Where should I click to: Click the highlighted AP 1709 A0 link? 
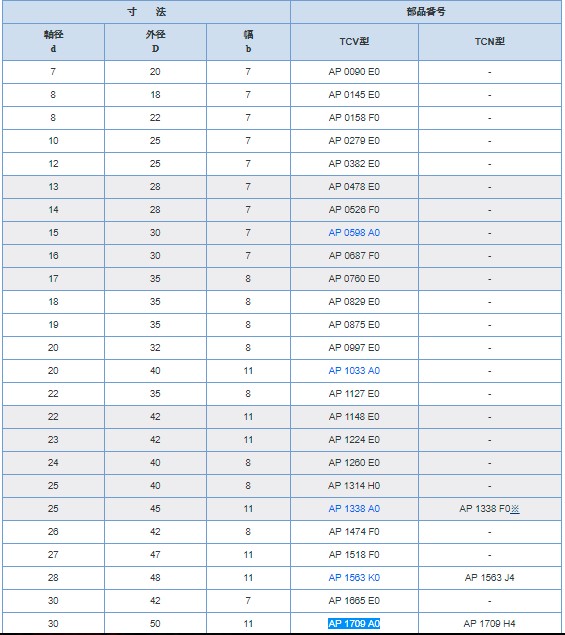pyautogui.click(x=354, y=624)
